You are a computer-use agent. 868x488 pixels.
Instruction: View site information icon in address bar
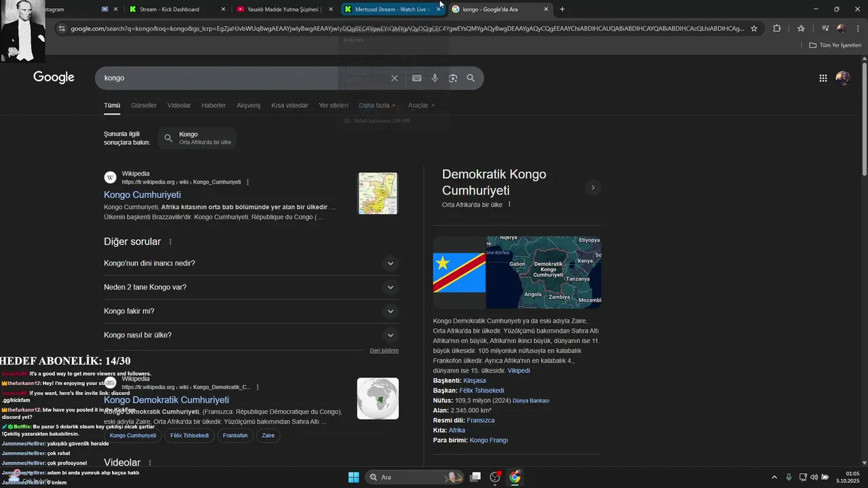[62, 28]
